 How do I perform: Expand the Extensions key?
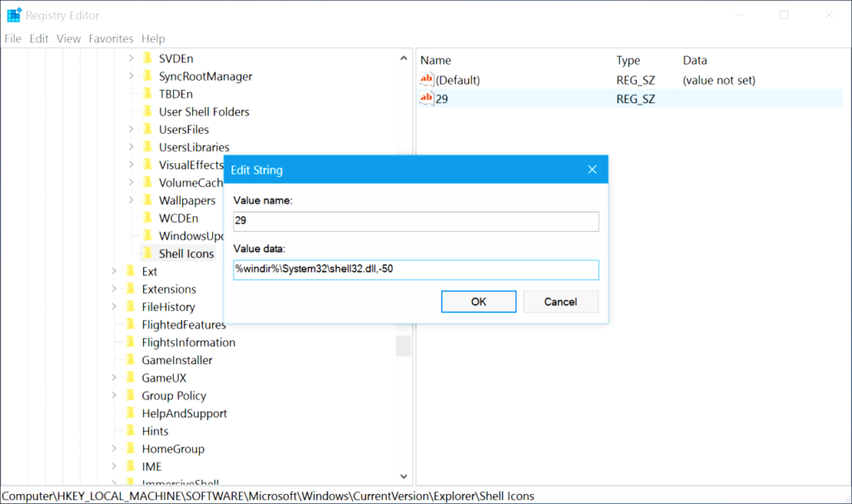pos(114,289)
